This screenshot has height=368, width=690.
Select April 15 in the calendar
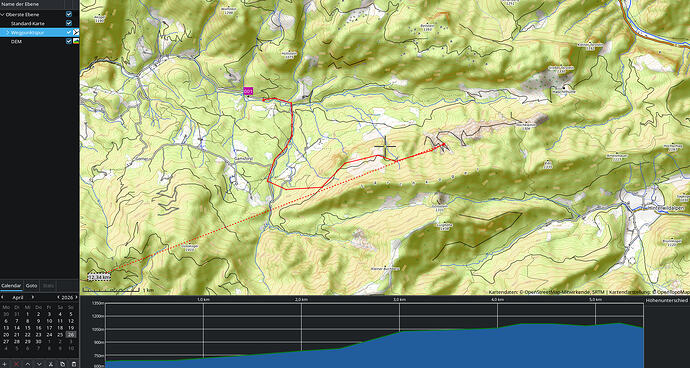28,328
